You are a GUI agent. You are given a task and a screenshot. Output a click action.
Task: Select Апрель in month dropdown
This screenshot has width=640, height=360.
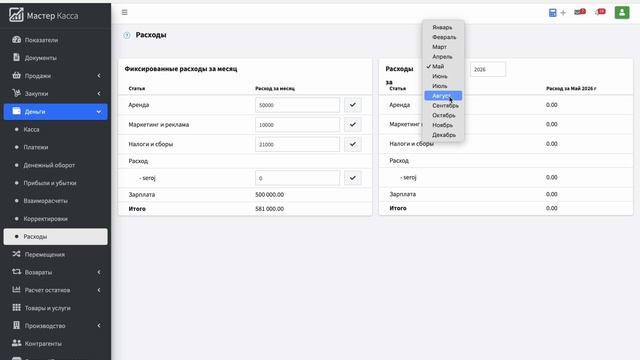443,57
